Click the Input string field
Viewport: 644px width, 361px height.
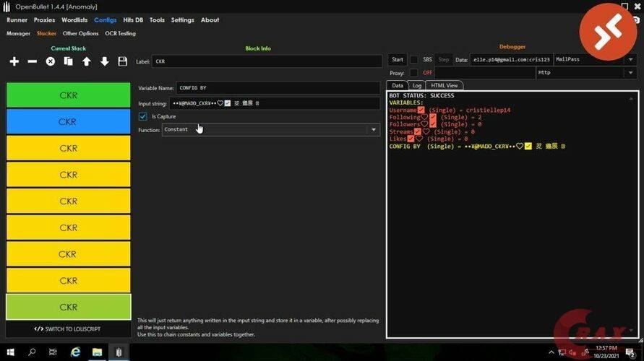275,103
